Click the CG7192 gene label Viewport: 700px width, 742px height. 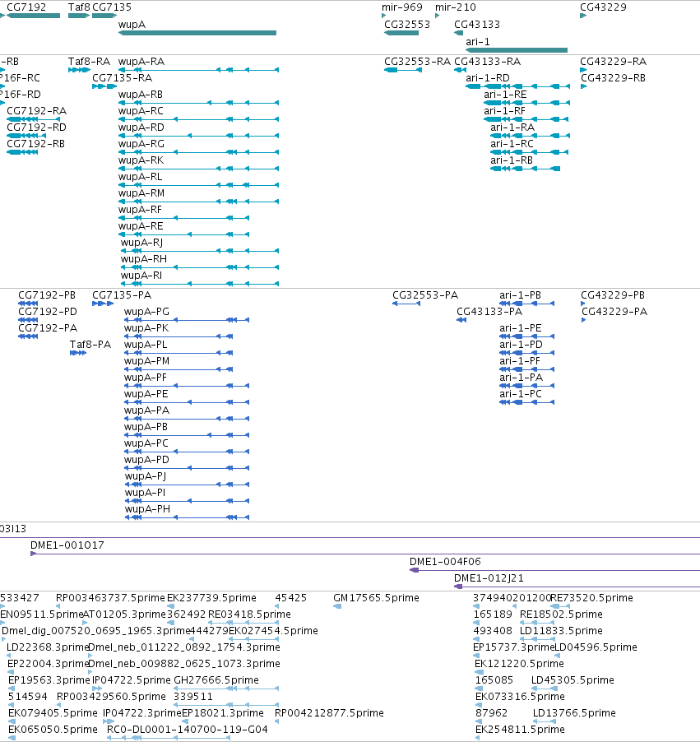pyautogui.click(x=26, y=7)
